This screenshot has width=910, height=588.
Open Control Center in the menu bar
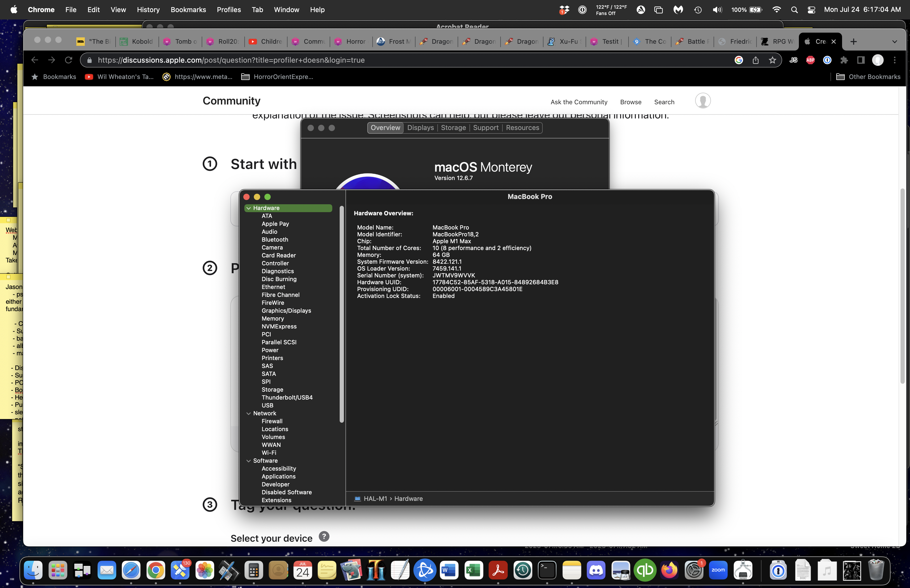(x=812, y=10)
